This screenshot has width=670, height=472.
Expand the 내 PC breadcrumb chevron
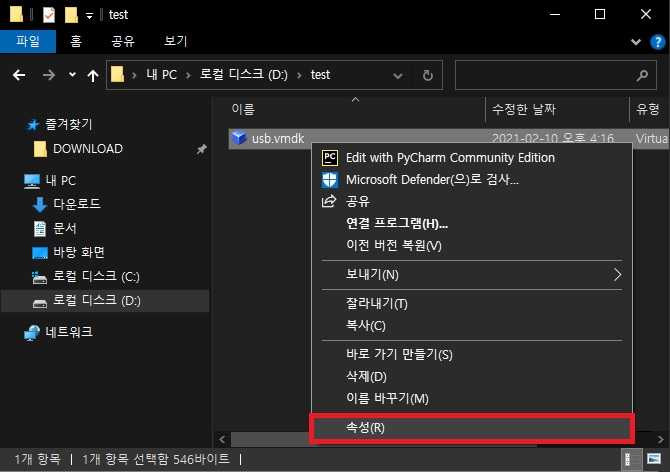pos(188,76)
